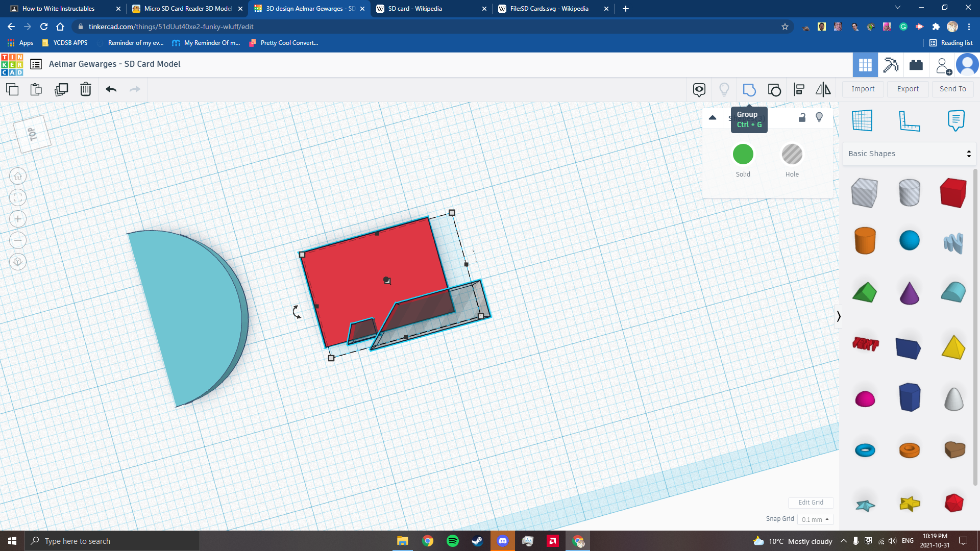
Task: Open the design list menu icon
Action: (x=36, y=64)
